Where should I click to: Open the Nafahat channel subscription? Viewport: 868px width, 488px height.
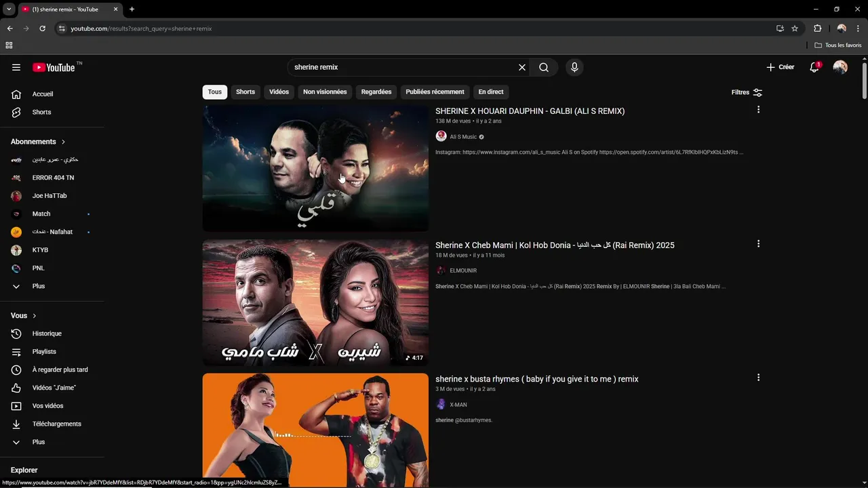(x=53, y=232)
